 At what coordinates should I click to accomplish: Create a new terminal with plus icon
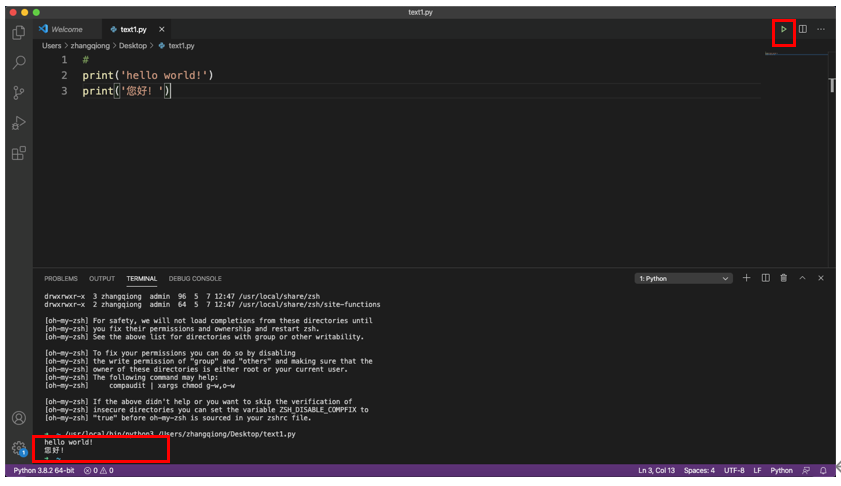[746, 278]
